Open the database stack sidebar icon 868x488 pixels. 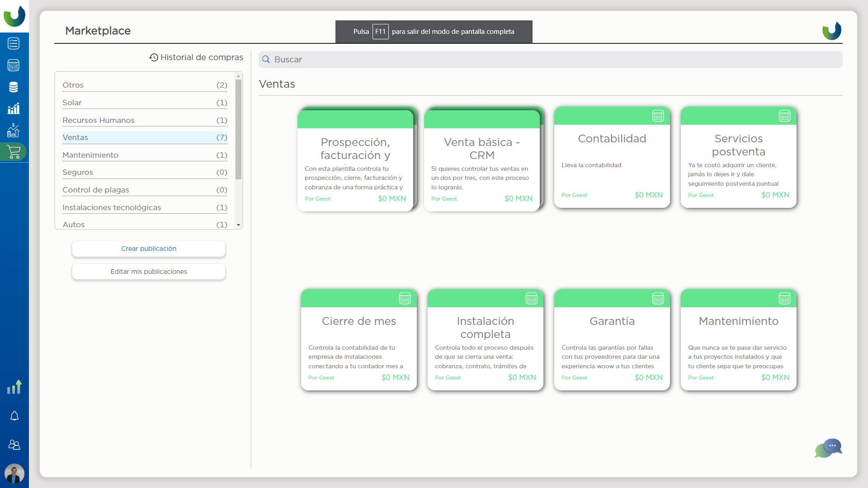pyautogui.click(x=14, y=87)
